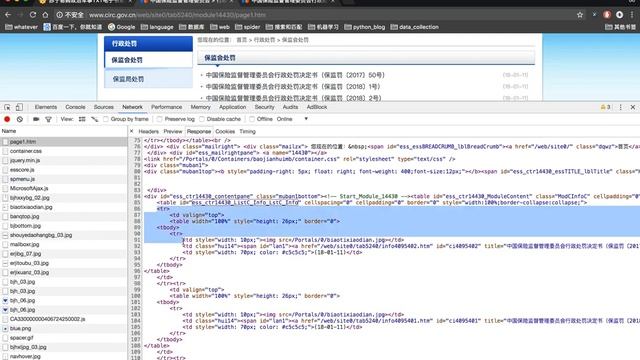Go to browser home icon
Viewport: 640px width, 360px height.
(x=45, y=15)
